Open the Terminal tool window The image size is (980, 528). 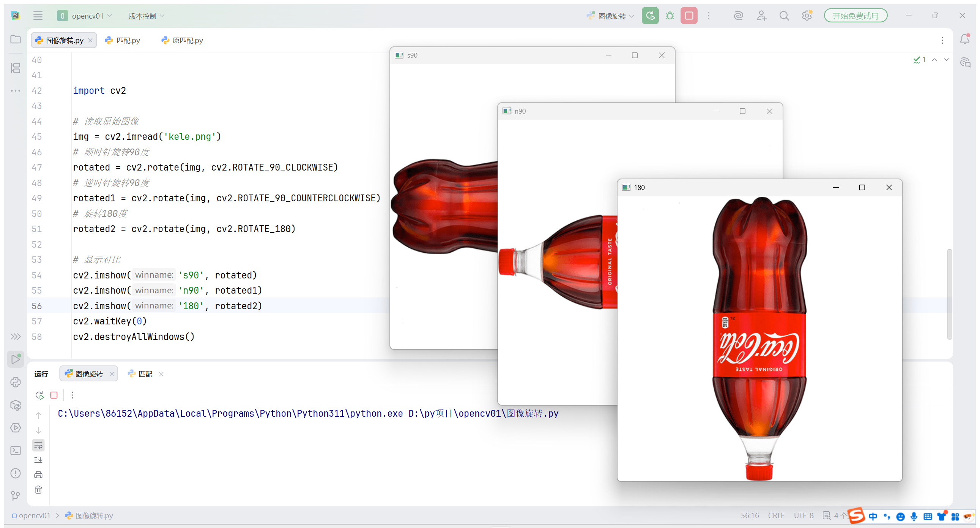coord(16,451)
